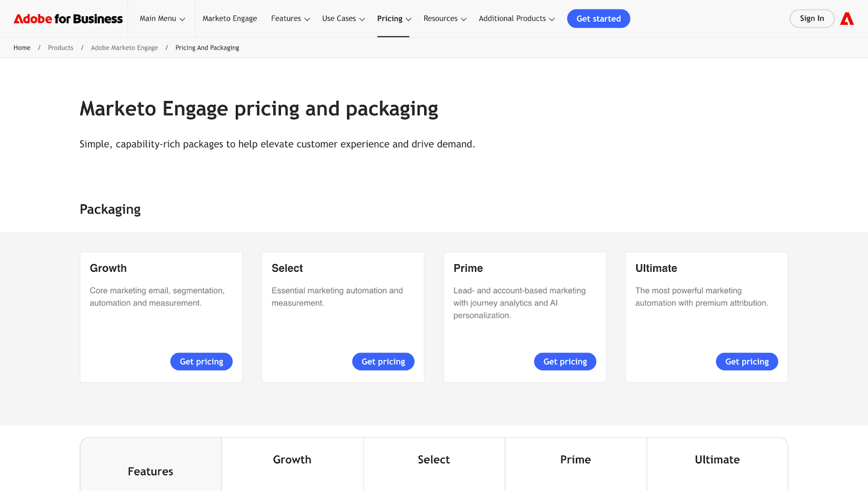Expand the Additional Products menu
The width and height of the screenshot is (868, 491).
(x=516, y=18)
